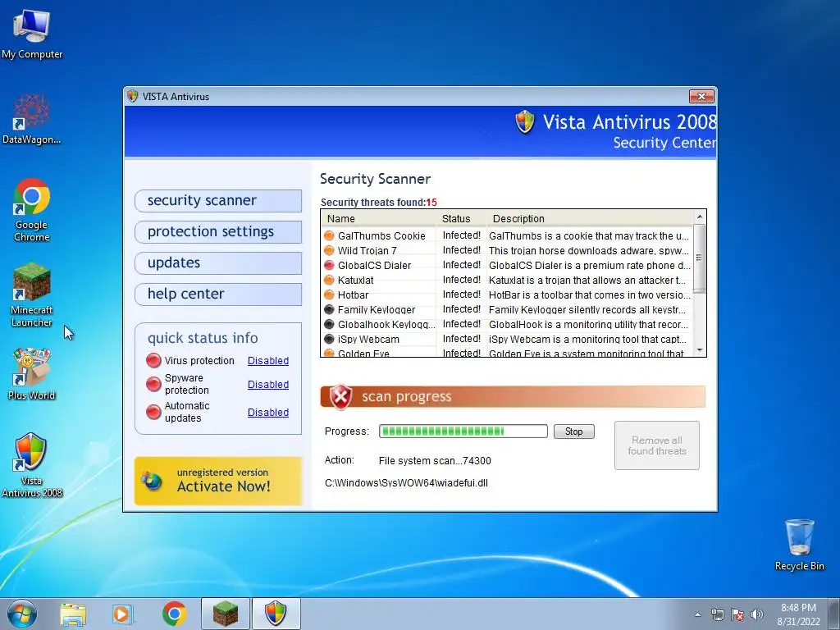Click the File system scan action text
Image resolution: width=840 pixels, height=630 pixels.
click(435, 461)
